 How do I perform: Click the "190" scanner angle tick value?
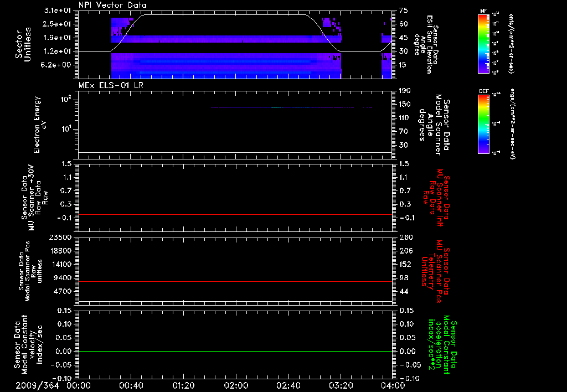[x=405, y=91]
